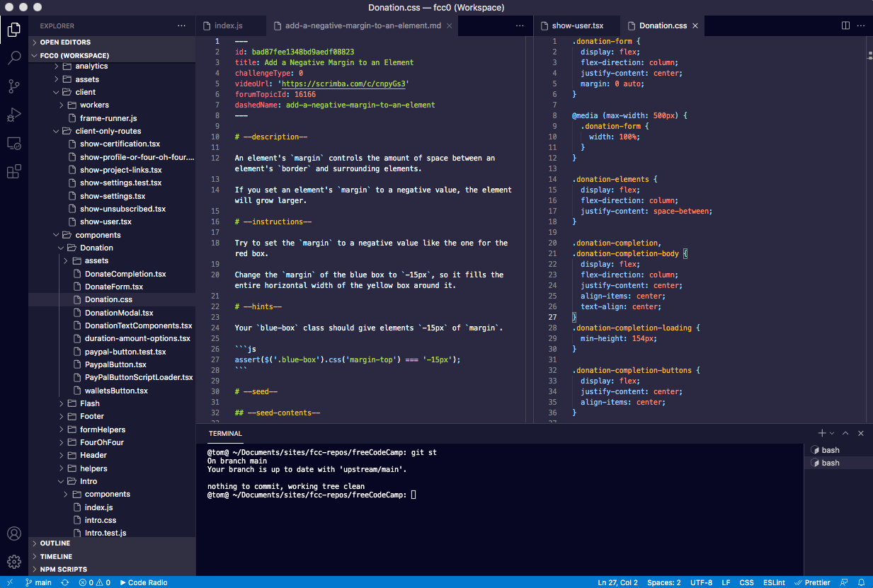Open the Accounts icon in activity bar

point(14,534)
